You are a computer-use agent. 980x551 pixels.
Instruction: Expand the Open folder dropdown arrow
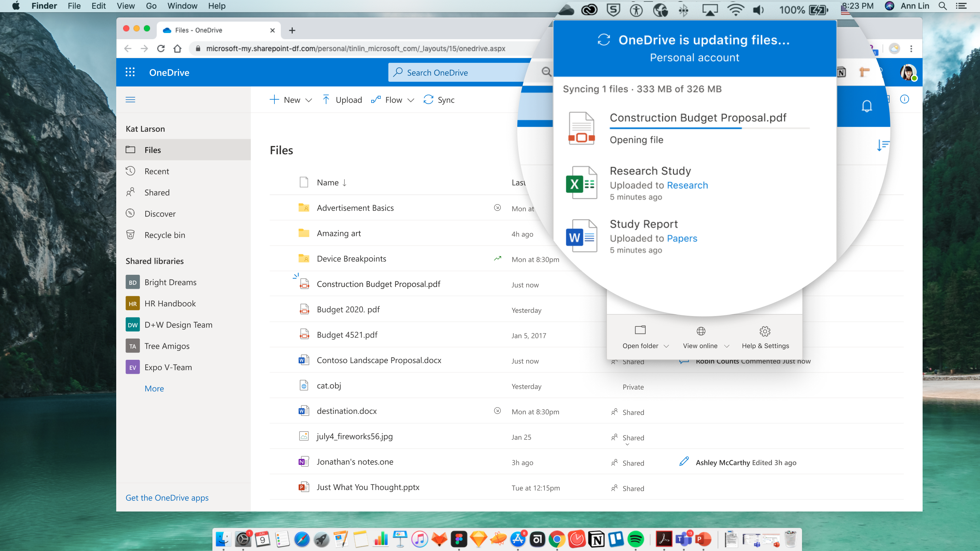(666, 346)
